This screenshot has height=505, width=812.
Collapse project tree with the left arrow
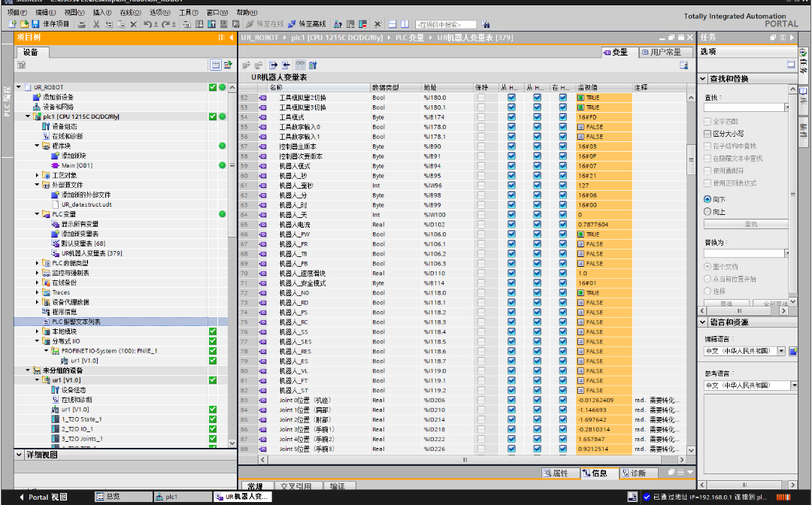(231, 38)
